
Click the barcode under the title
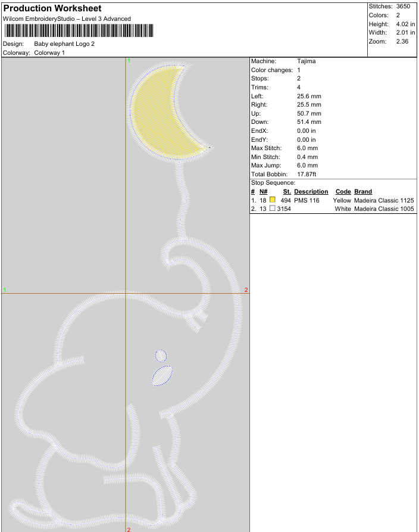coord(78,31)
